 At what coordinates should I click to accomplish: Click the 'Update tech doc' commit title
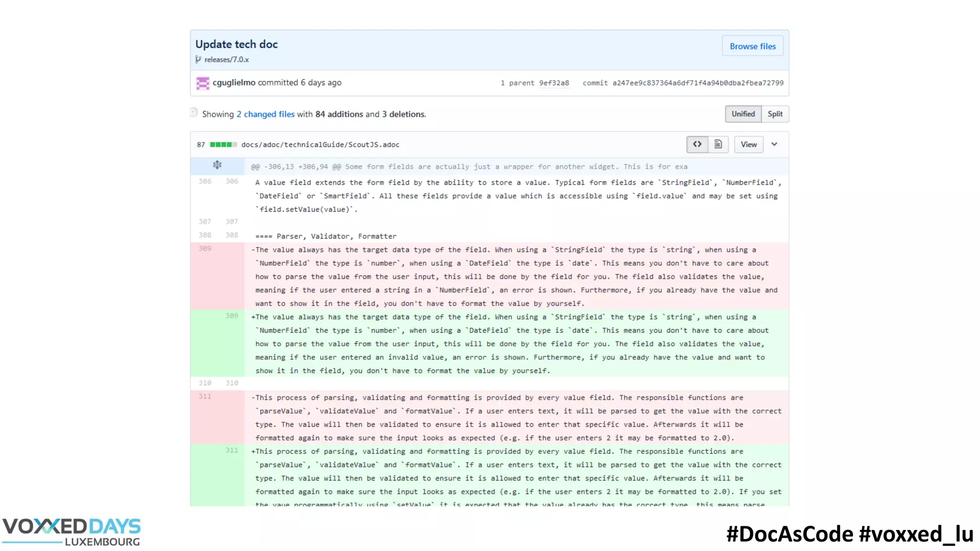point(236,44)
